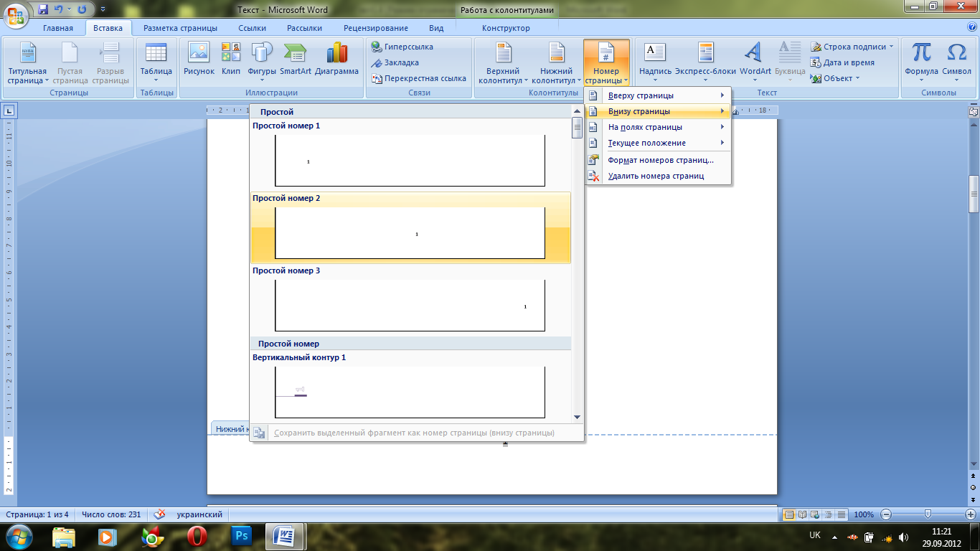Open Экспресс-блоки quick parts
The width and height of the screenshot is (980, 551).
[x=705, y=63]
